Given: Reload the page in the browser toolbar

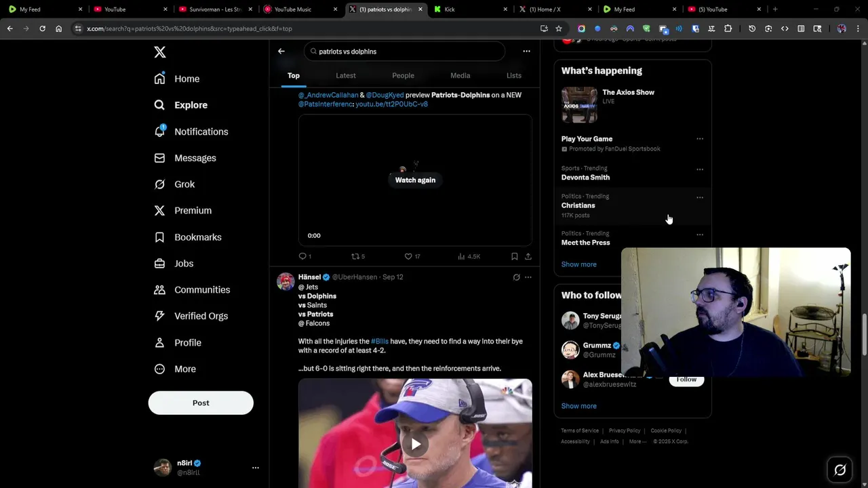Looking at the screenshot, I should (x=42, y=28).
